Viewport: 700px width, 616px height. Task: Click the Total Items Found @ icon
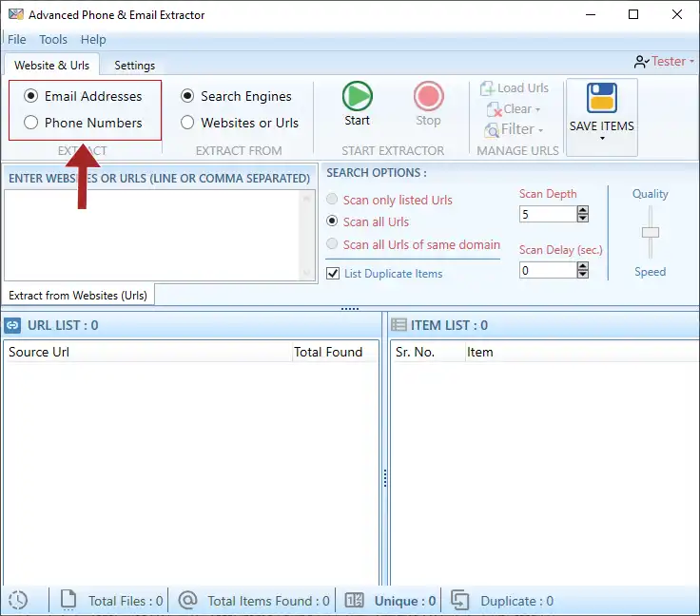188,600
